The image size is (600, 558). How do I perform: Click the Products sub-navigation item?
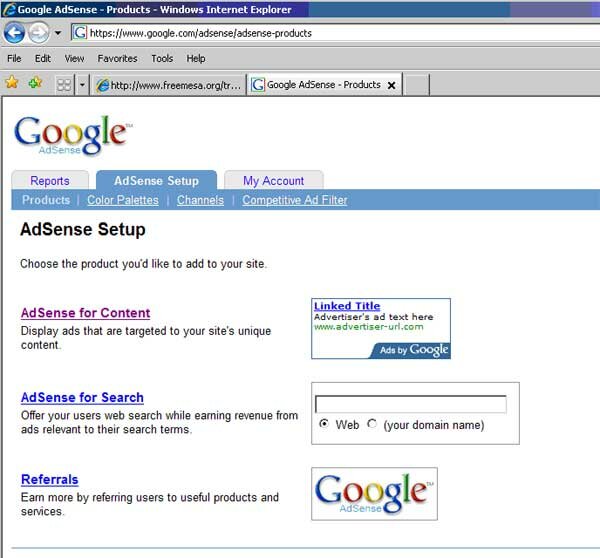pos(46,200)
